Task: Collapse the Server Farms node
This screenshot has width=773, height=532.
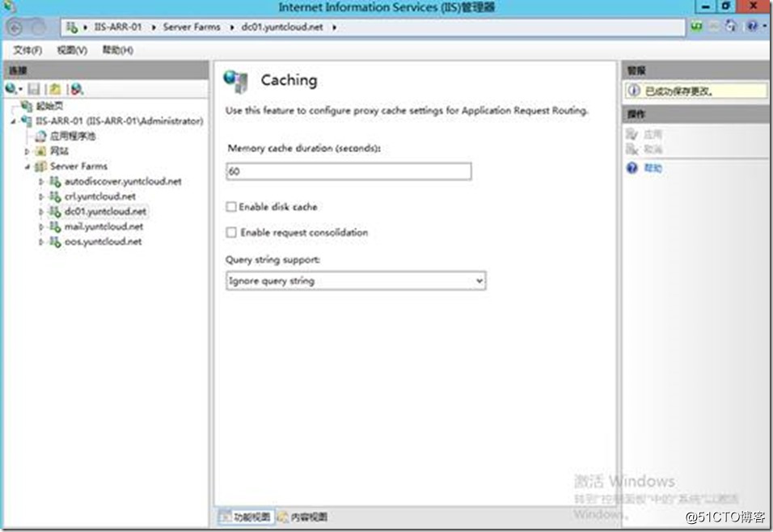Action: (27, 167)
